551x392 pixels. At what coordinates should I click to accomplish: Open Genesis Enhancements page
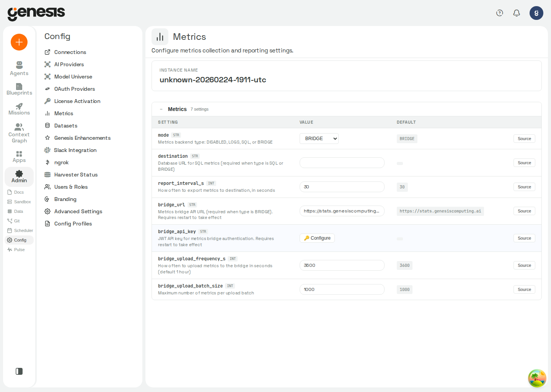[78, 138]
